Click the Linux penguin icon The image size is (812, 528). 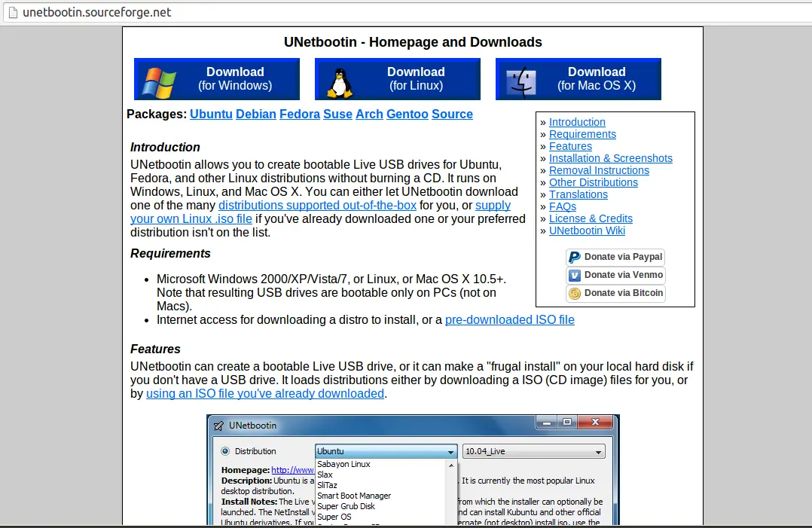click(x=340, y=84)
